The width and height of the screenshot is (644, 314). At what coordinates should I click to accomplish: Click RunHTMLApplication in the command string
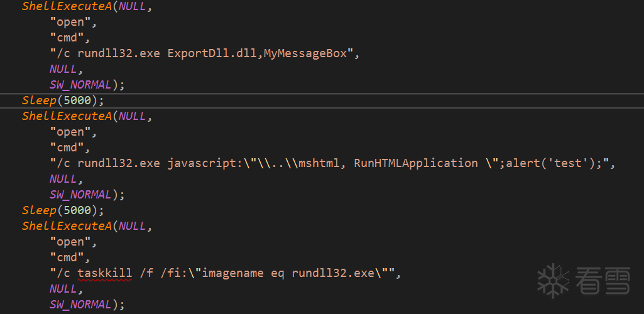415,163
